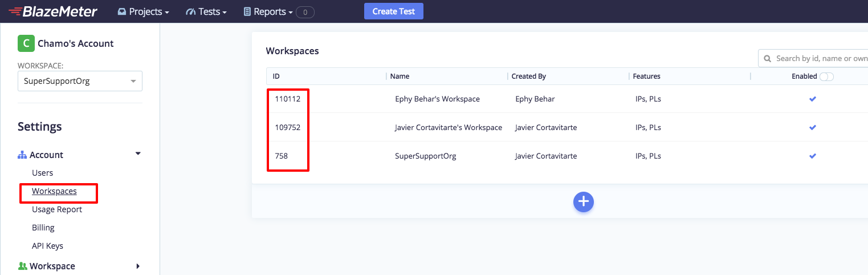Click Chamo's Account title
Viewport: 868px width, 275px height.
[76, 43]
